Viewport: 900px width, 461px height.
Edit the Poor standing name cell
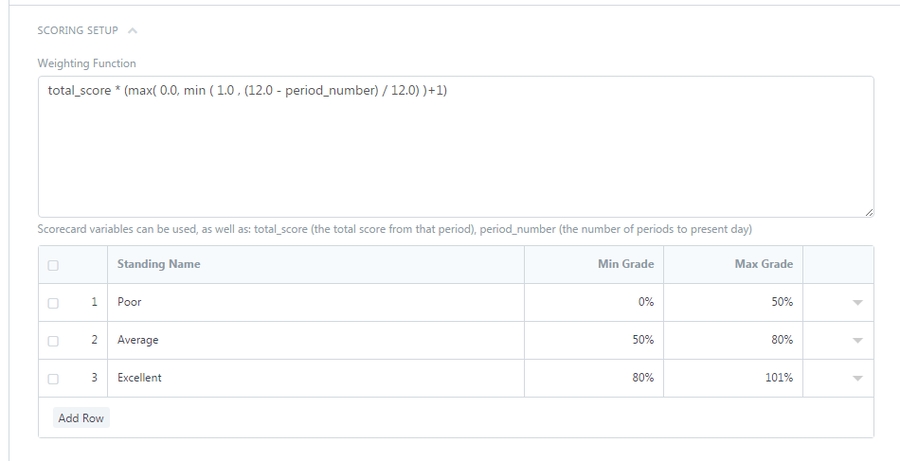pyautogui.click(x=315, y=302)
